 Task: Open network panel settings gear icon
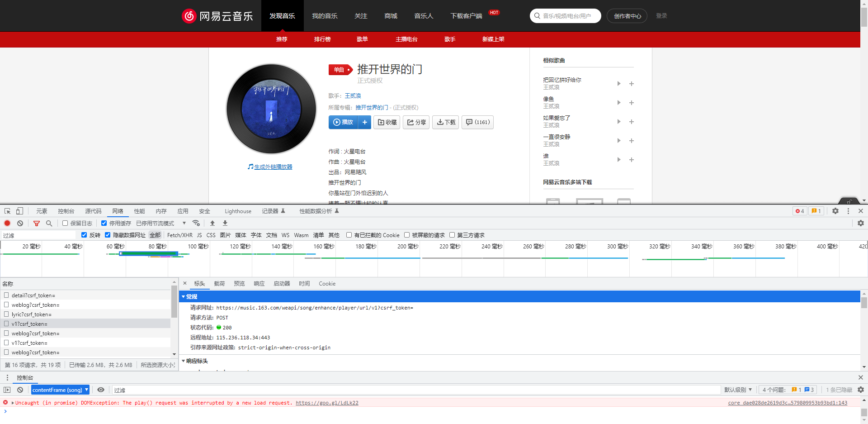click(x=861, y=223)
